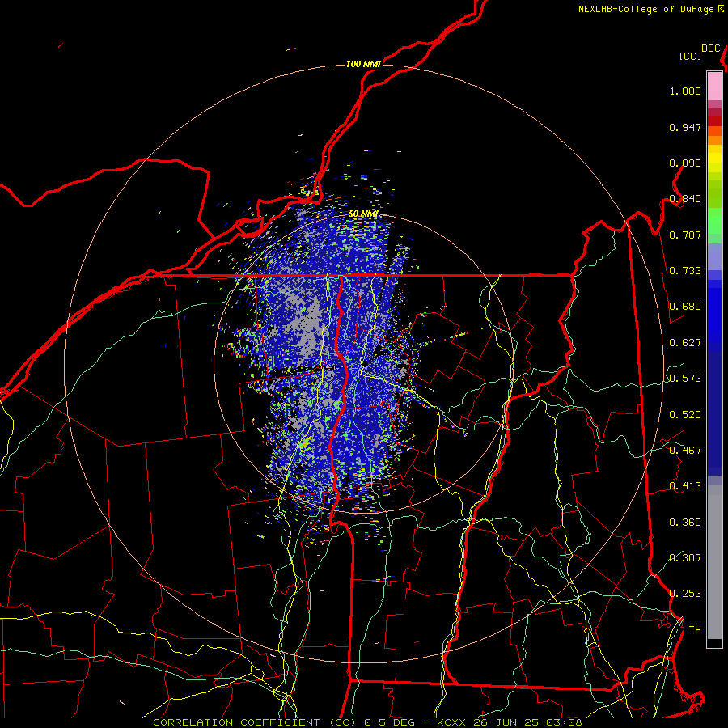Select the 0.840 legend value

[x=685, y=199]
